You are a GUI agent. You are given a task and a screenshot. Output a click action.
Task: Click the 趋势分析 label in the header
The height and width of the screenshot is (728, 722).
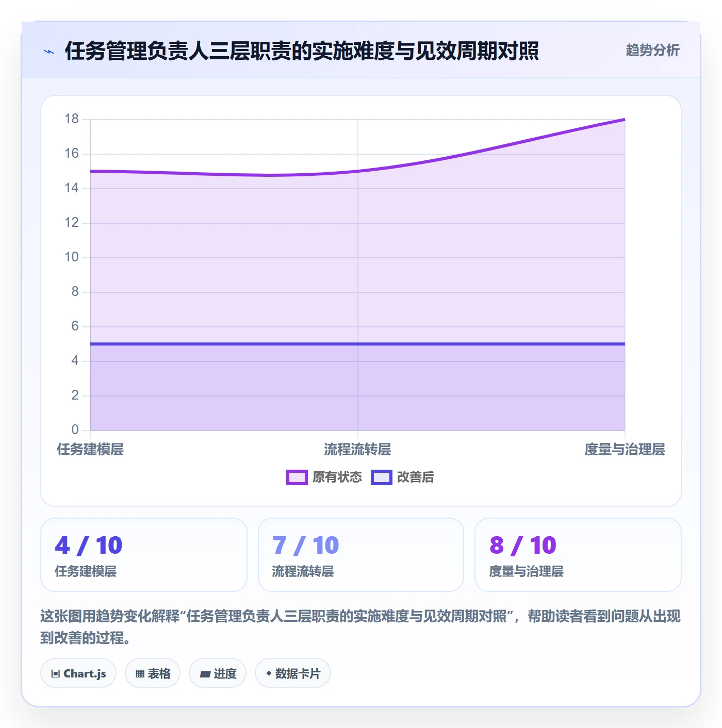pyautogui.click(x=652, y=51)
